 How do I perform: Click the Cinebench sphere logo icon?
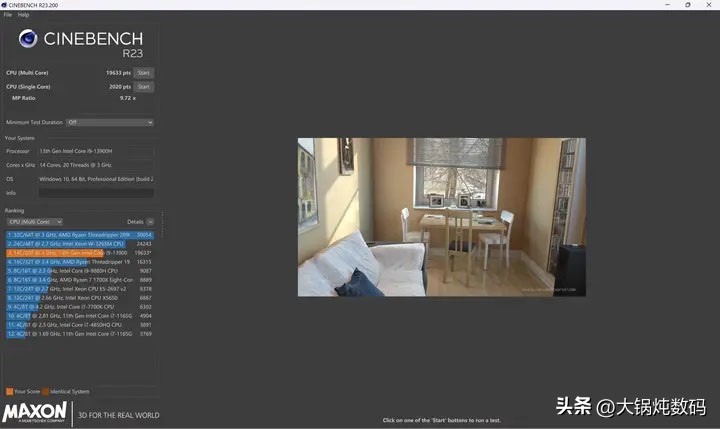[28, 39]
